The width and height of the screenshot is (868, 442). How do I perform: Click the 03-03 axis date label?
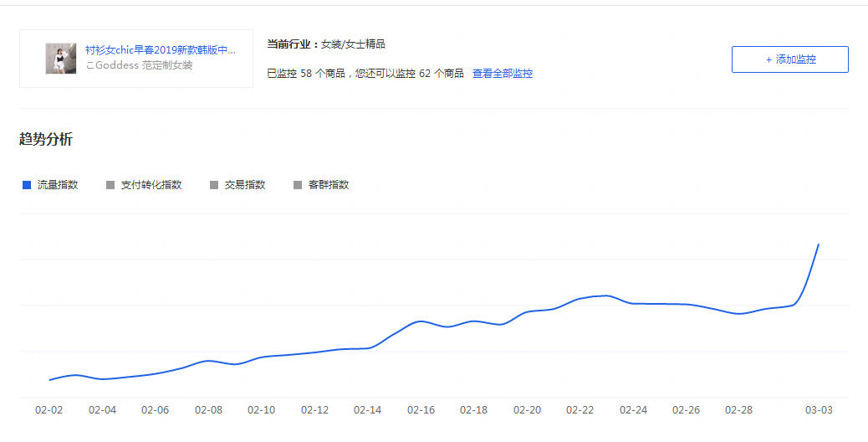click(x=819, y=410)
